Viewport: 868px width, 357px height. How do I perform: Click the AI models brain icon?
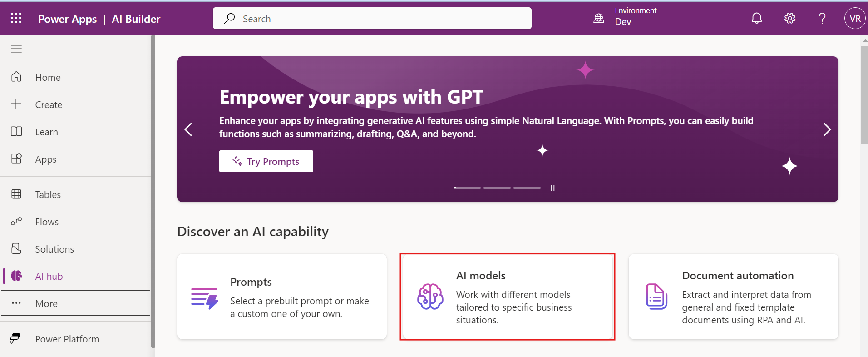430,297
